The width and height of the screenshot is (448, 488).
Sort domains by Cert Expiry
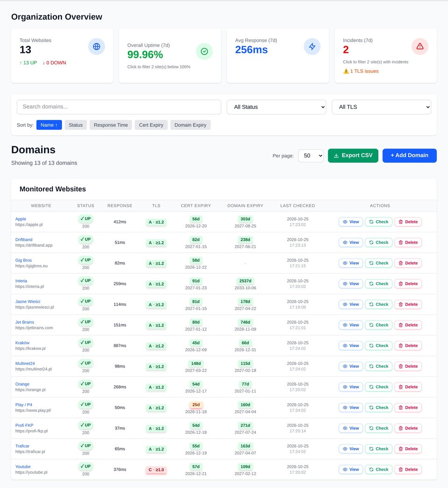[x=151, y=125]
